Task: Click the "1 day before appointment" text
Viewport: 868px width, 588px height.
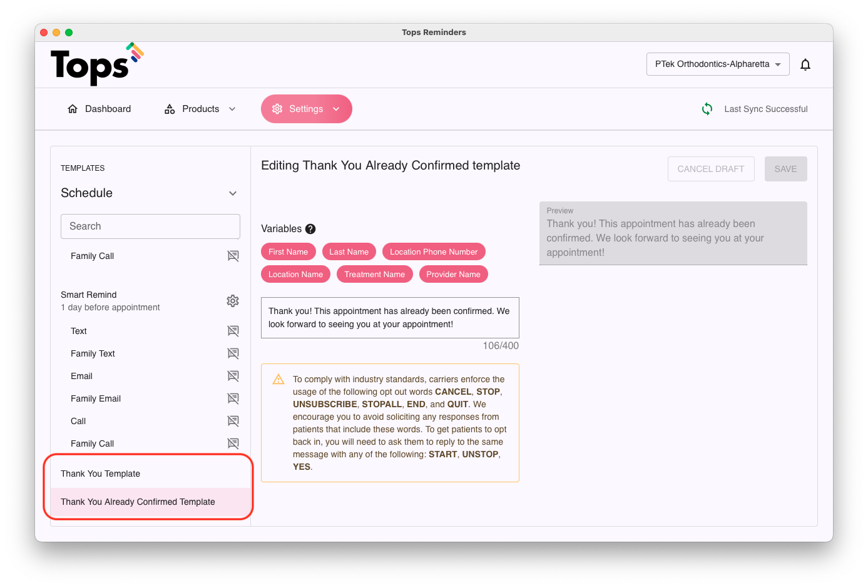Action: (x=110, y=307)
